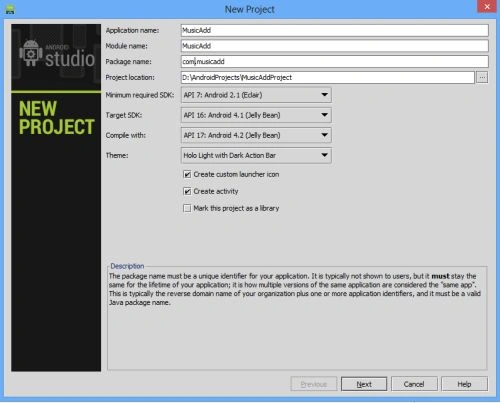Click the 'Target SDK:' label
This screenshot has height=403, width=500.
[x=124, y=115]
